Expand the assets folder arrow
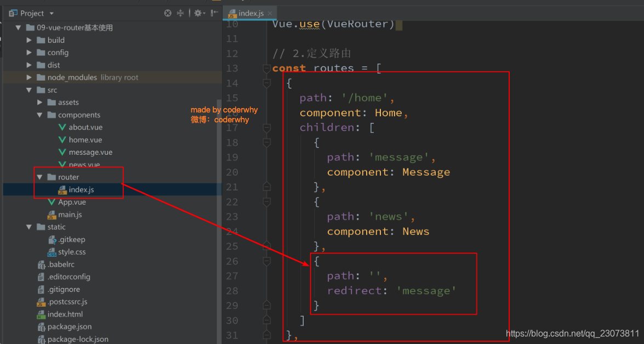Image resolution: width=644 pixels, height=344 pixels. [39, 103]
